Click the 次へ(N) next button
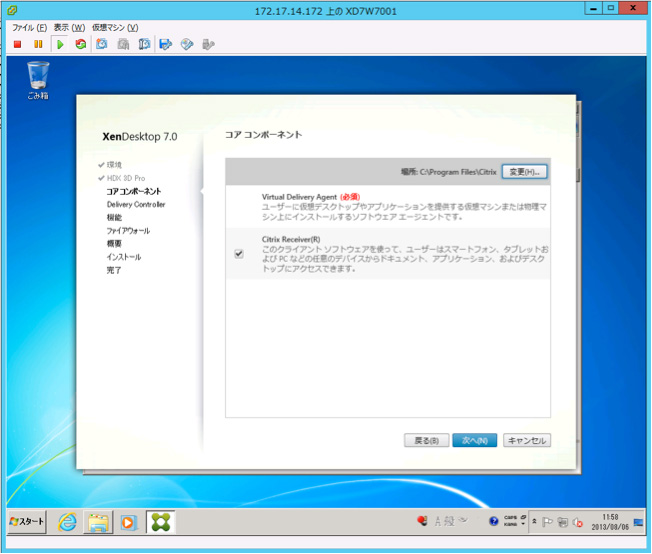The image size is (652, 554). coord(474,440)
